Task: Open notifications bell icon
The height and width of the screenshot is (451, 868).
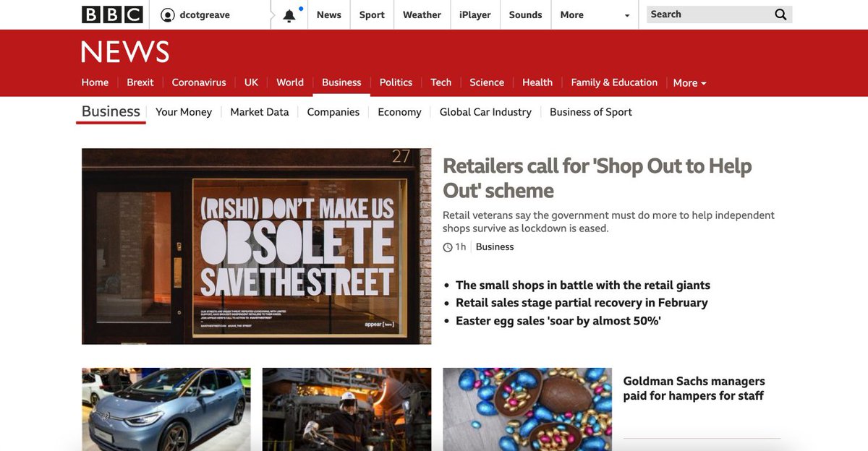Action: [x=289, y=15]
